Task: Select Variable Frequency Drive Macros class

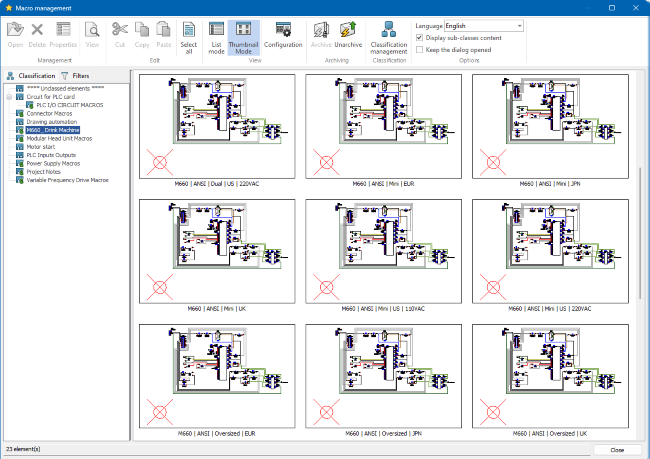Action: pos(67,180)
